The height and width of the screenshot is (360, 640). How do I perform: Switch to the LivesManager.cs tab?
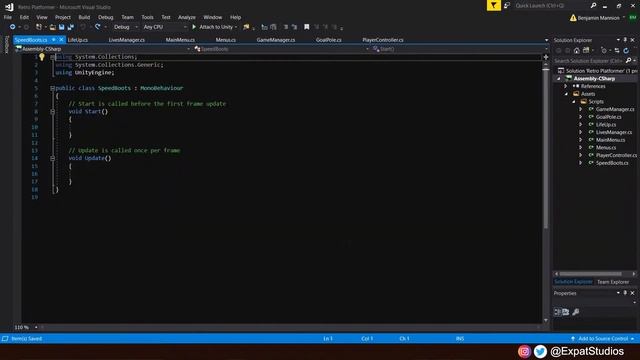point(127,40)
